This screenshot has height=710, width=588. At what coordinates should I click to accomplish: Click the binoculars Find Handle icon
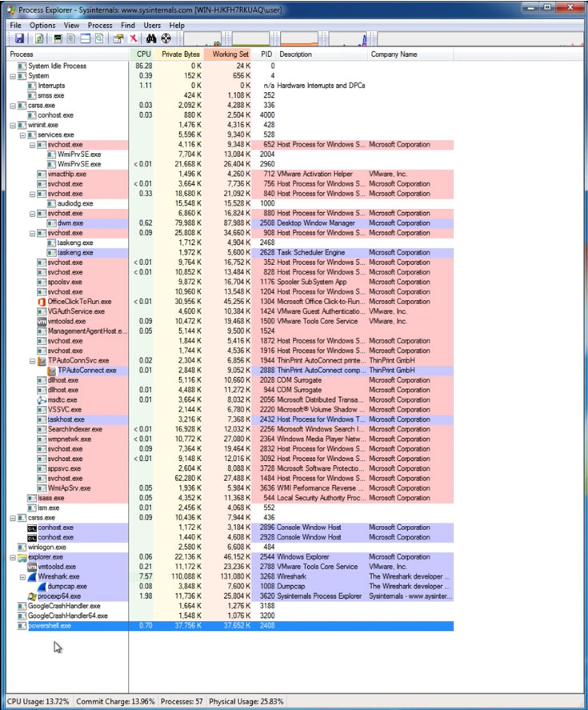[x=151, y=38]
